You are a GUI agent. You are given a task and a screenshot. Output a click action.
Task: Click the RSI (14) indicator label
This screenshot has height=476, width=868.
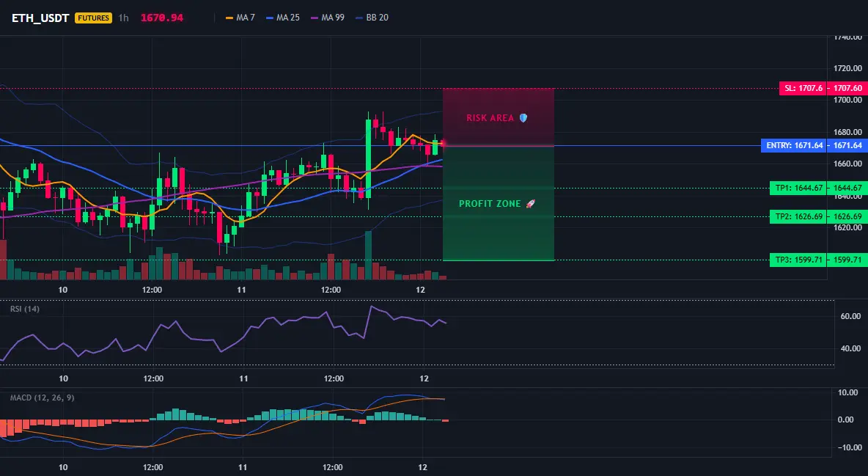pos(25,309)
